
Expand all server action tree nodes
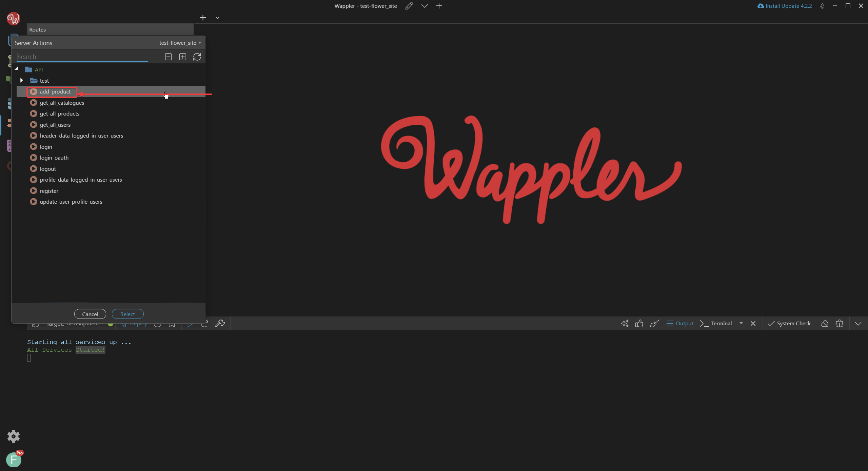[x=183, y=57]
